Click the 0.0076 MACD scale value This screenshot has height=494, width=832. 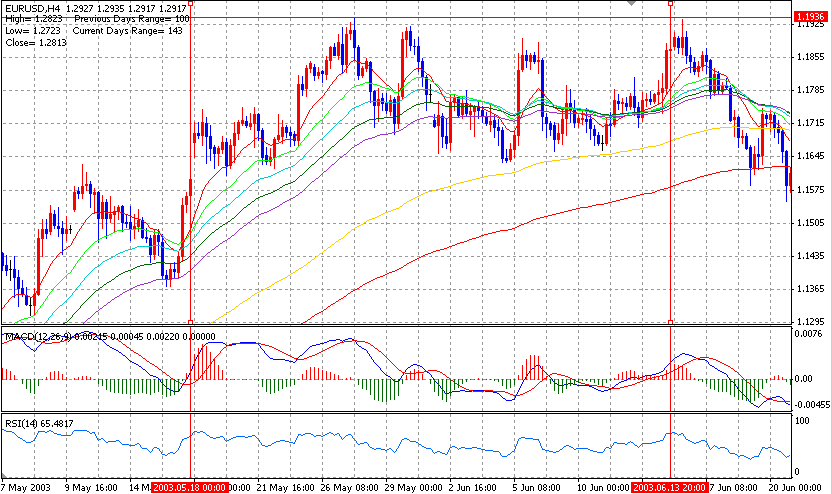point(809,334)
